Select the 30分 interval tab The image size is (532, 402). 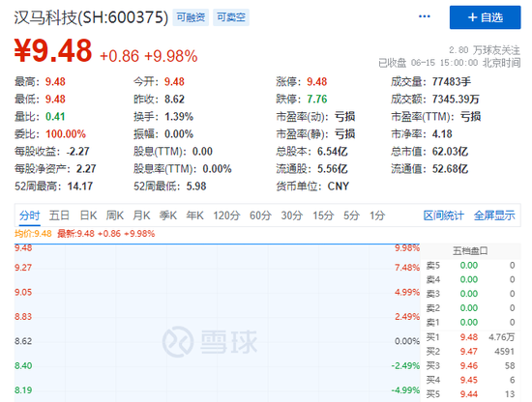(x=291, y=215)
